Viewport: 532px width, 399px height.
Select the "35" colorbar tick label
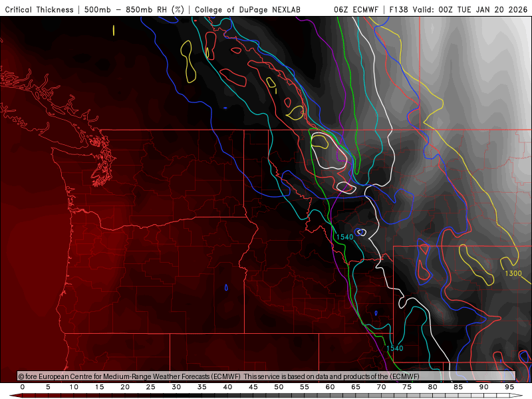coord(202,387)
